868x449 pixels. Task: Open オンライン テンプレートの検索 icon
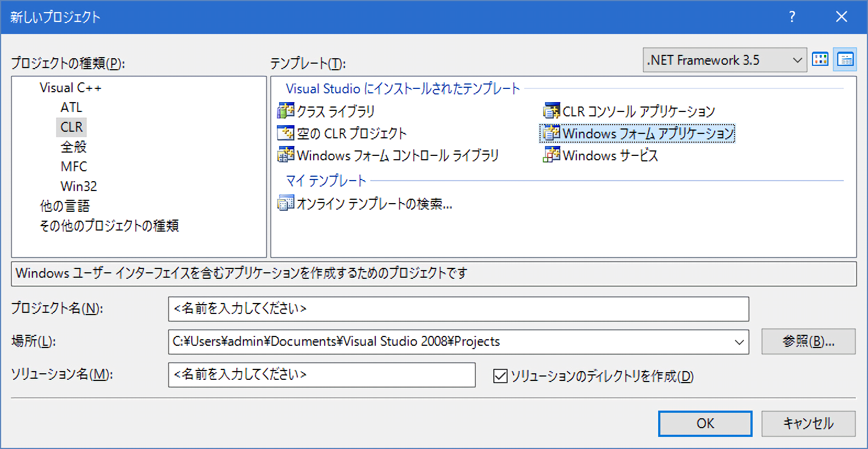[x=286, y=203]
